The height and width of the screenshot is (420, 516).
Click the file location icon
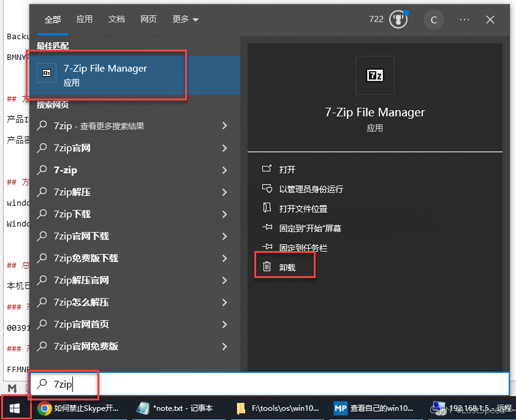coord(267,208)
